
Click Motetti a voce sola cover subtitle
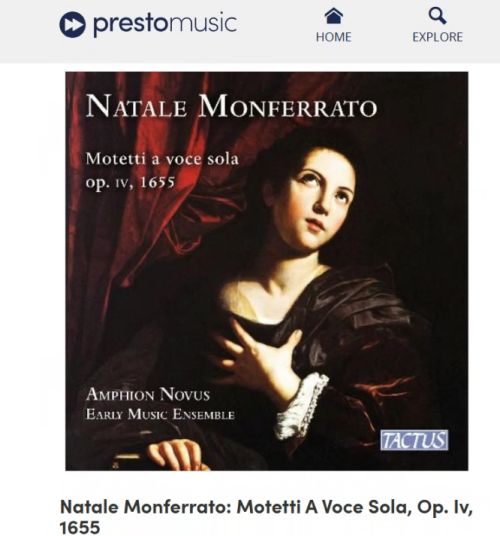pos(162,159)
